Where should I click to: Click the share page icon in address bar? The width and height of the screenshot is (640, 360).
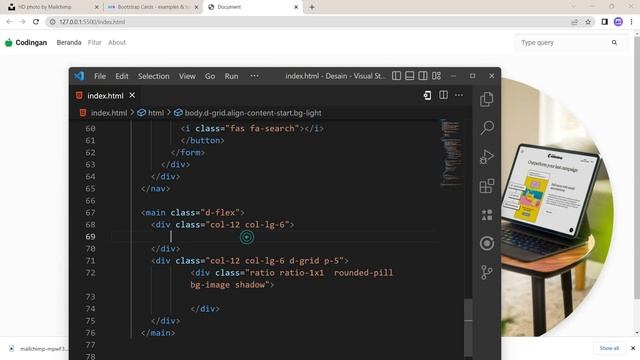point(574,22)
